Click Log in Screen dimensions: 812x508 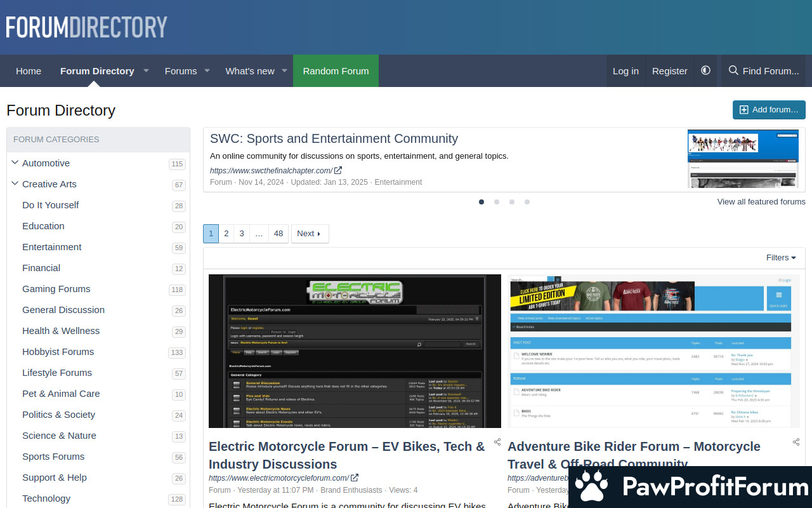[x=625, y=70]
